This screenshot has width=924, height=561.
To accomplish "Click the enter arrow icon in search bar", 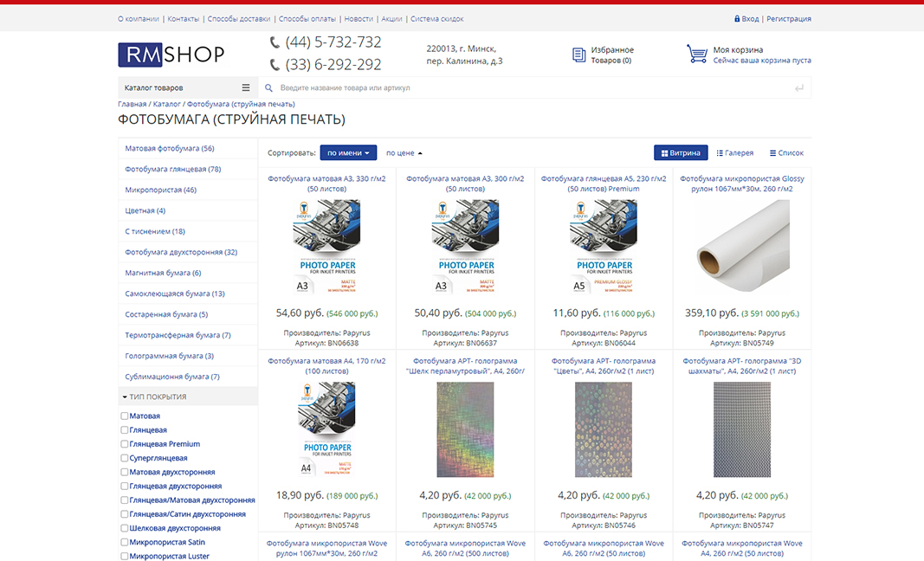I will coord(798,88).
